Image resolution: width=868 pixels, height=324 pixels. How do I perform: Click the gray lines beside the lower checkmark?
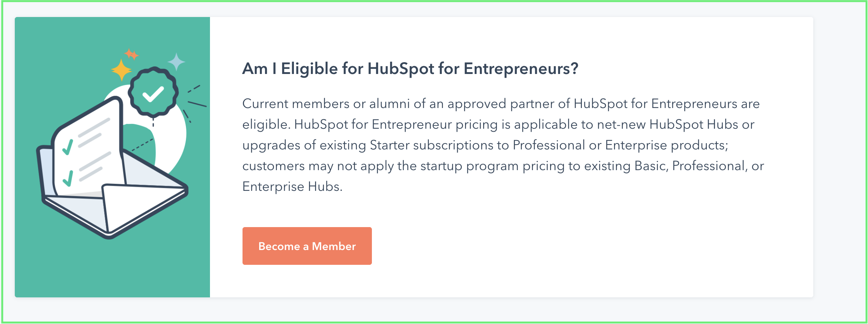coord(95,166)
